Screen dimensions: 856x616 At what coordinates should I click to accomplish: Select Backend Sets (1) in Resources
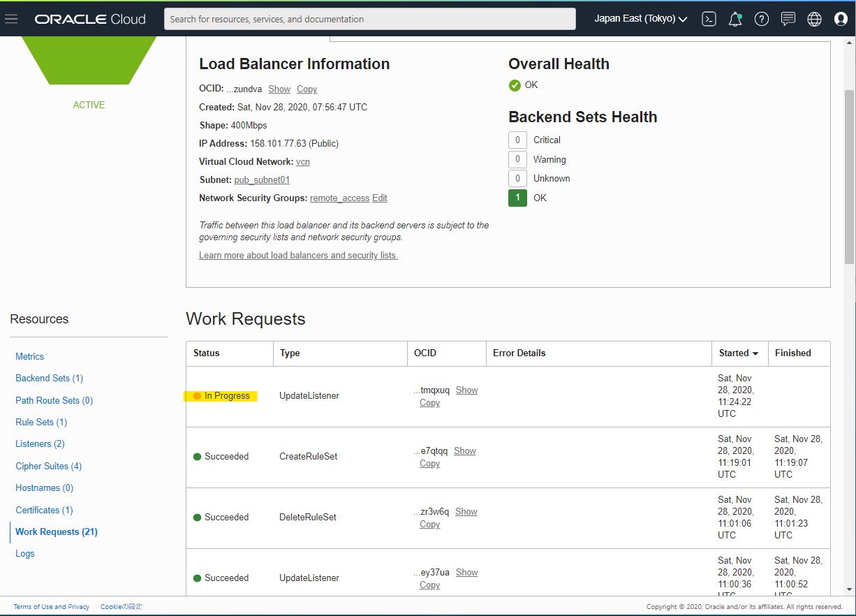[50, 378]
